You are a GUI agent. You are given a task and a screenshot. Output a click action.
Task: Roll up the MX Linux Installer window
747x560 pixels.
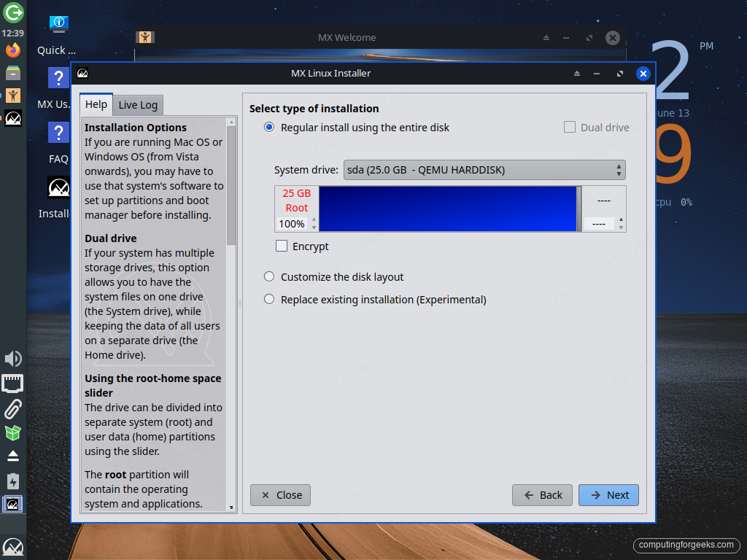[577, 74]
